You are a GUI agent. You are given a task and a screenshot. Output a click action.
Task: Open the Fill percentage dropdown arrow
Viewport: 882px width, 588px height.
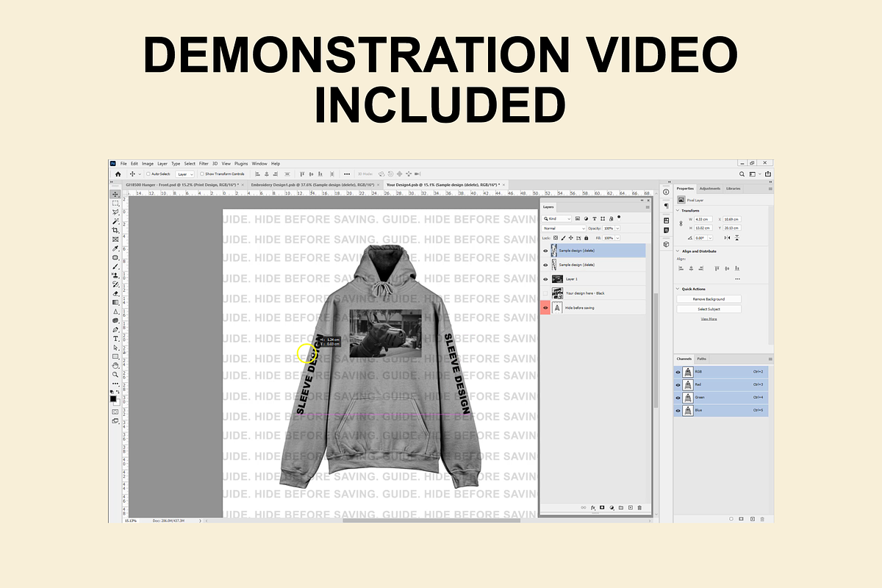(617, 238)
